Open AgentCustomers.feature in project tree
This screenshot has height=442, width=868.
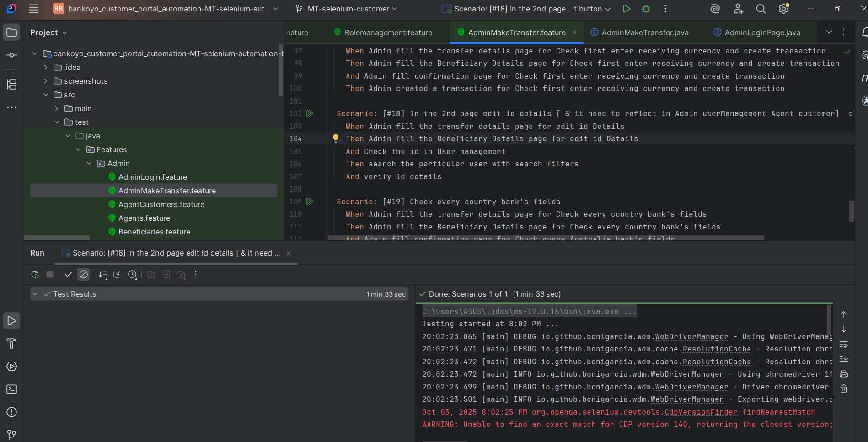[161, 204]
